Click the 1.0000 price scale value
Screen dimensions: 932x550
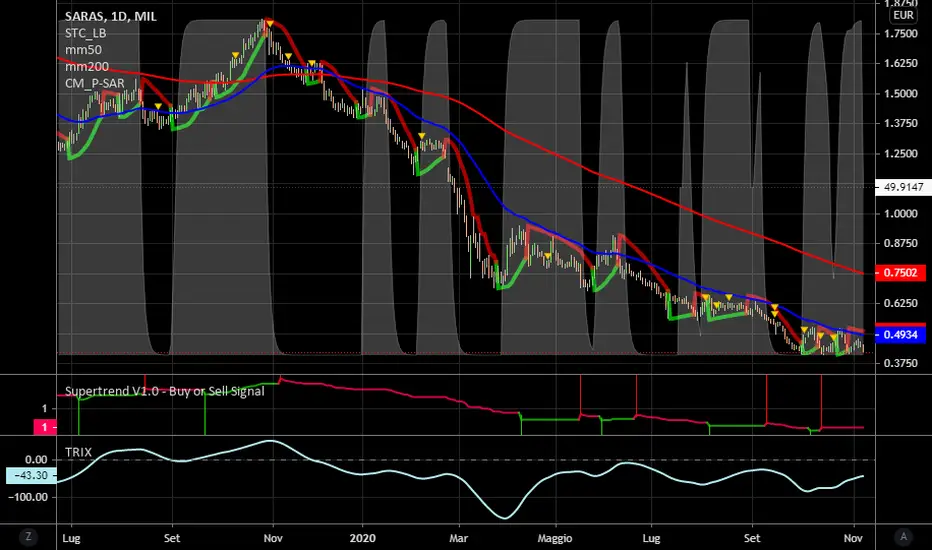point(901,213)
